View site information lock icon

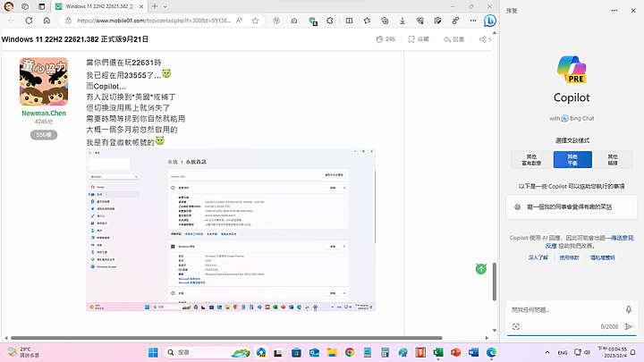68,21
